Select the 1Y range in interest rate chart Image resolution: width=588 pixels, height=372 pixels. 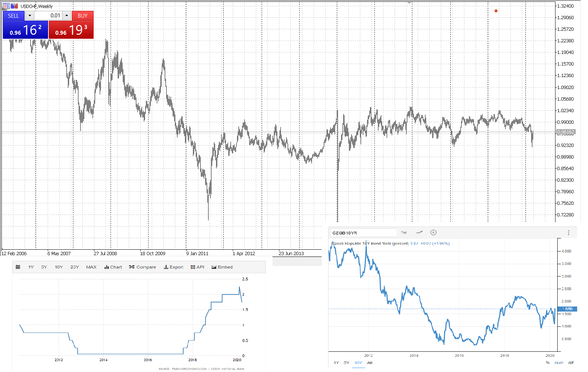tap(31, 267)
